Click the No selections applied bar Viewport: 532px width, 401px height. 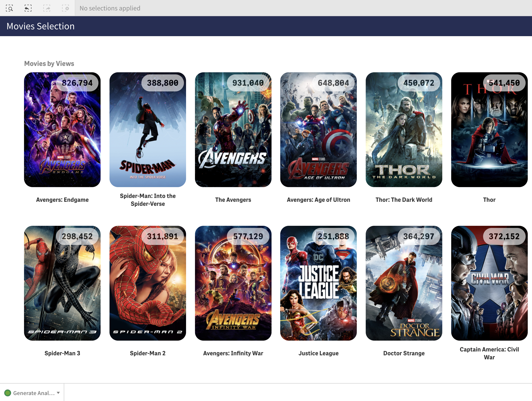tap(110, 9)
